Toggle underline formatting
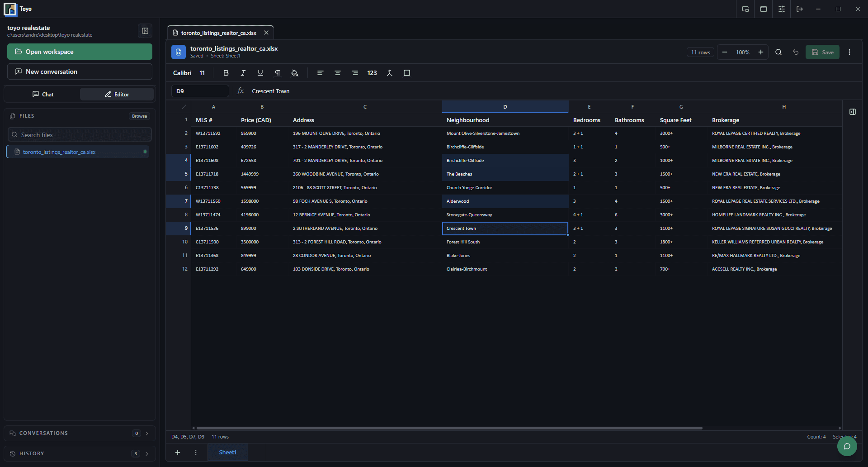This screenshot has width=868, height=467. 260,73
